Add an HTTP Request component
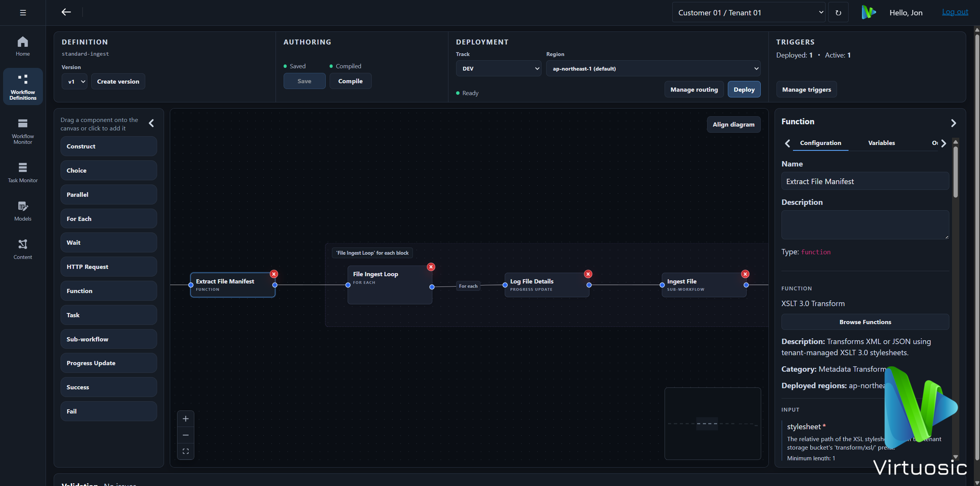This screenshot has height=486, width=980. [108, 267]
